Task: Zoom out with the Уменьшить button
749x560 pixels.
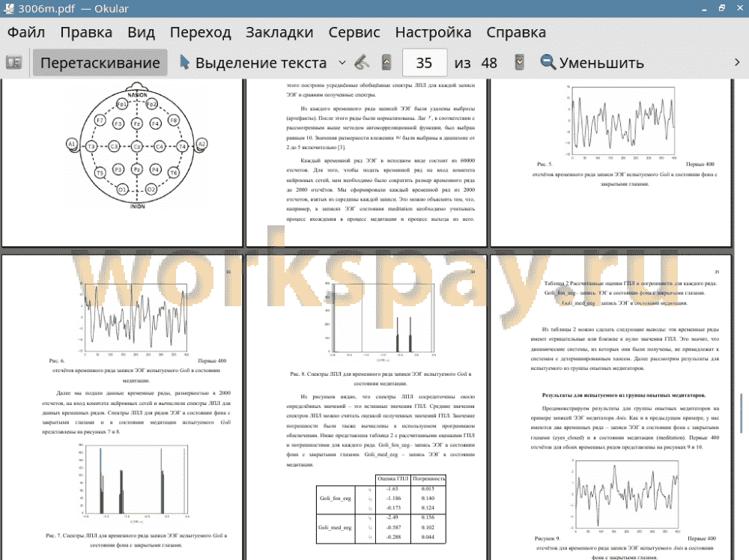Action: click(592, 63)
